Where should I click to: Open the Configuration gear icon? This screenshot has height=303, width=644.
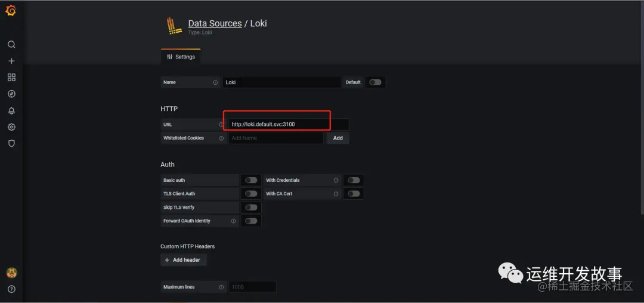coord(11,127)
